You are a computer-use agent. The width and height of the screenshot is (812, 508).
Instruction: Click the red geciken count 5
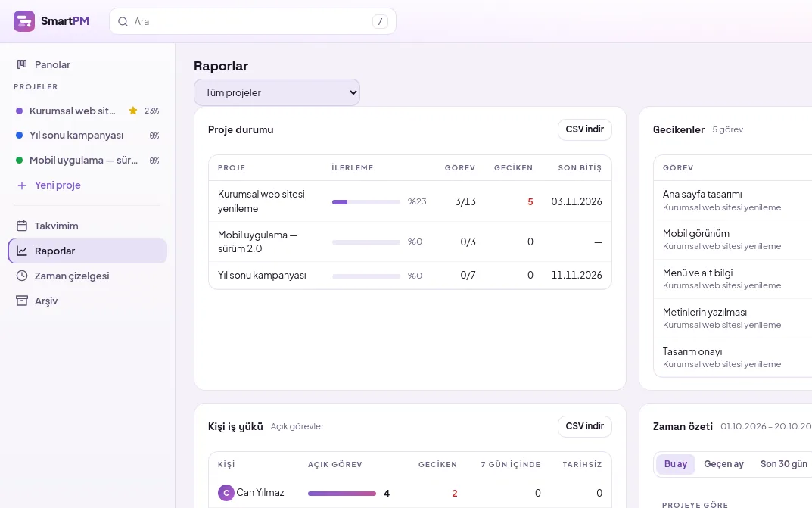pos(530,202)
